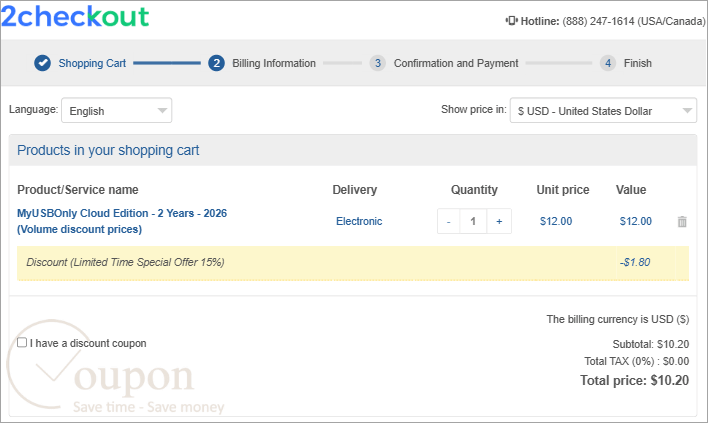Click the unit price $12.00
This screenshot has width=708, height=423.
coord(556,221)
